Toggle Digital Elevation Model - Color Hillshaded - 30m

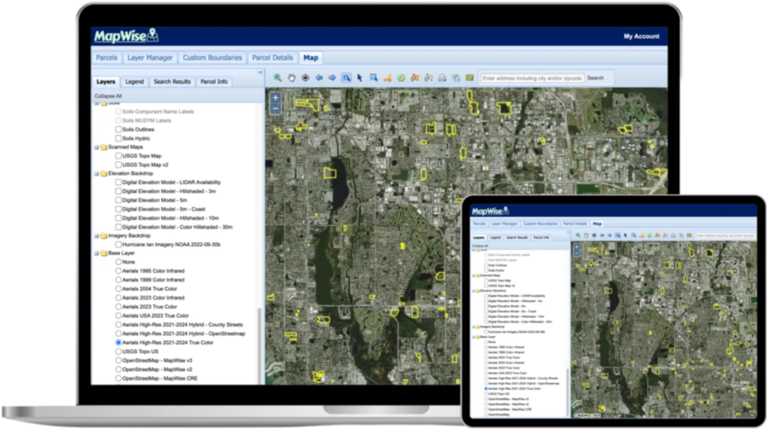tap(118, 227)
